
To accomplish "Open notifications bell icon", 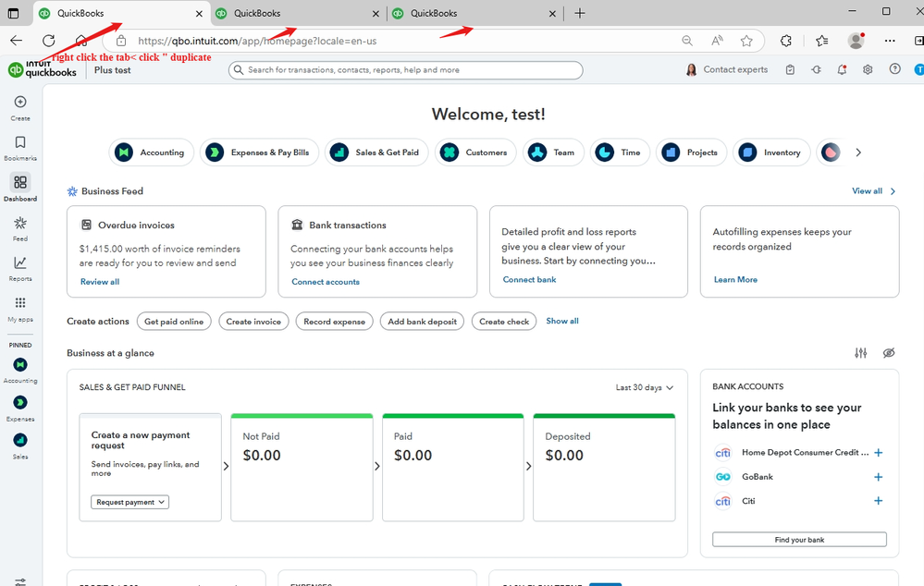I will click(x=842, y=69).
